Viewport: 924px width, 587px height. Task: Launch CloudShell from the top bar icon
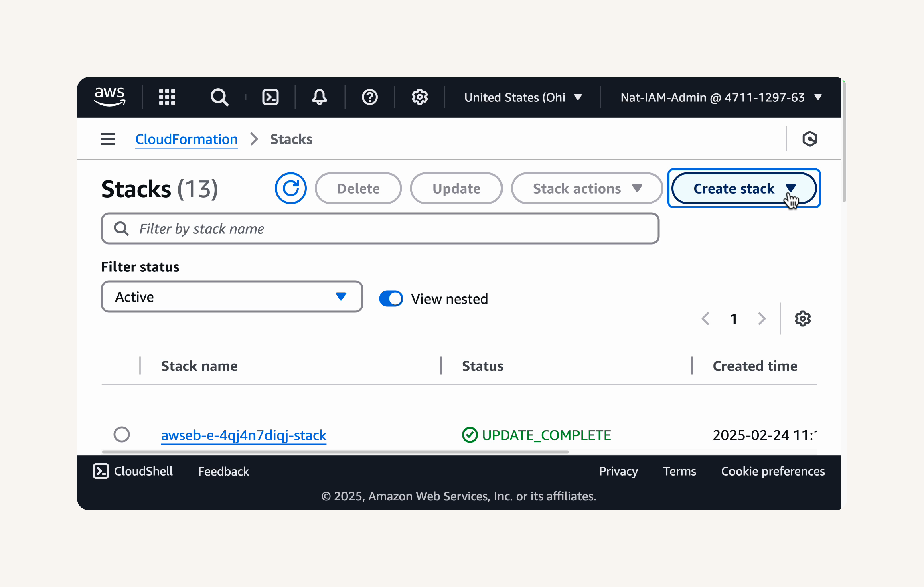coord(270,97)
